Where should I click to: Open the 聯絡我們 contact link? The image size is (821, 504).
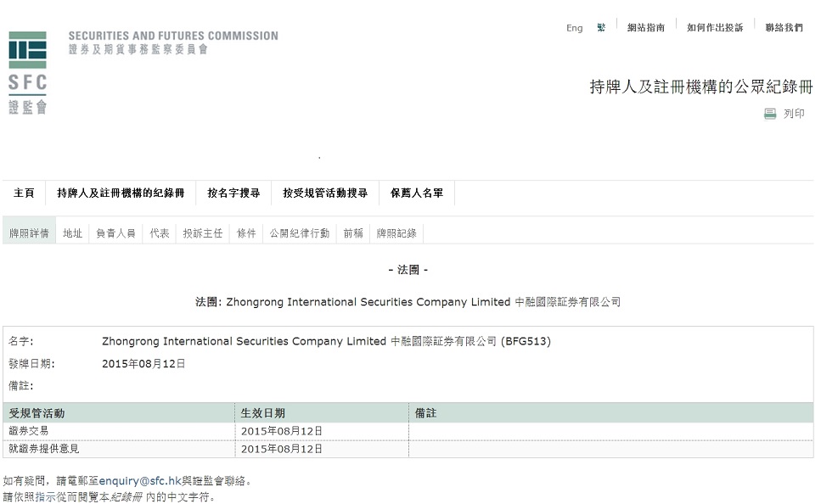coord(784,27)
